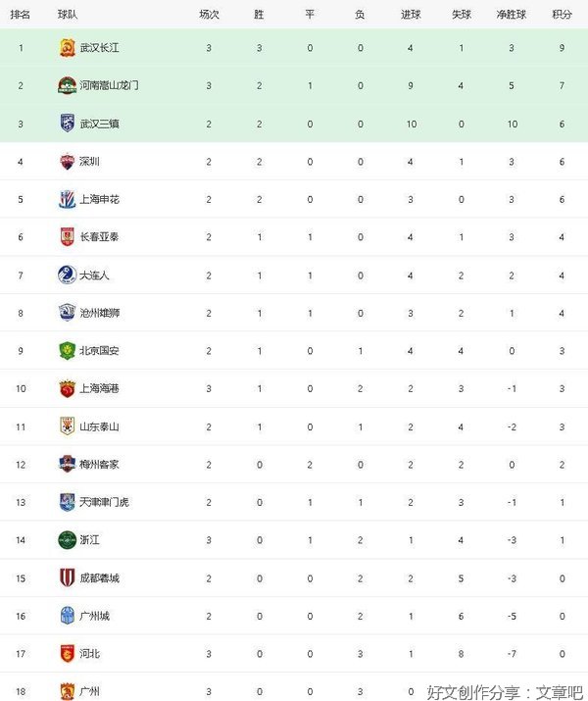Click the 上海海港 red crest
Viewport: 588px width, 701px height.
coord(67,388)
